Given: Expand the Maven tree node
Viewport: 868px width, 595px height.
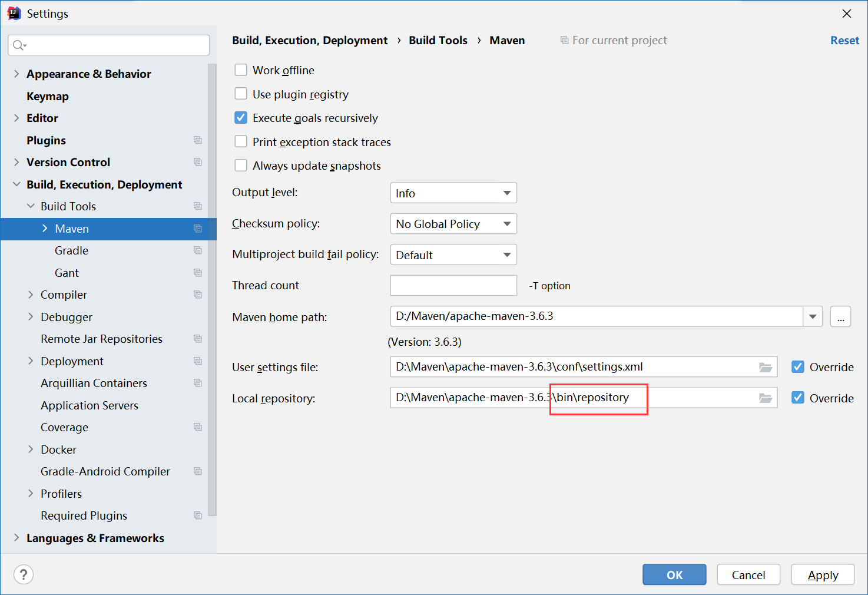Looking at the screenshot, I should (x=45, y=229).
